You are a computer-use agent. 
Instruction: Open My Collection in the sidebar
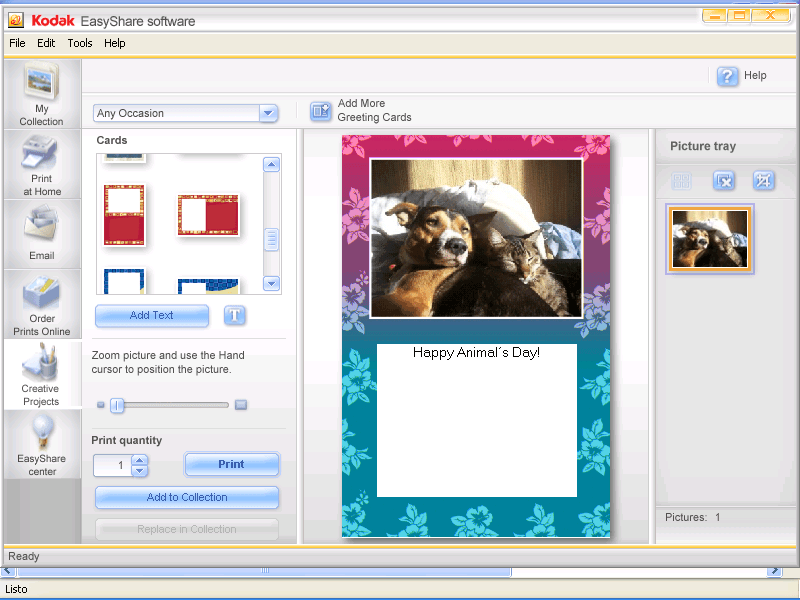click(x=41, y=94)
